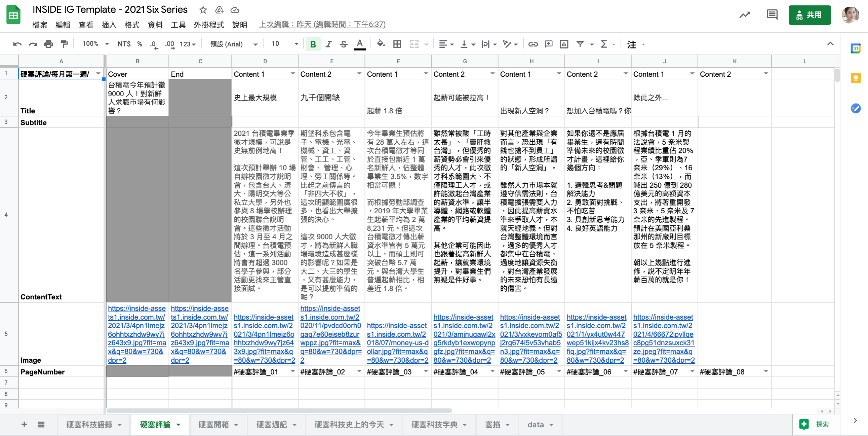Toggle strikethrough formatting

(x=344, y=44)
